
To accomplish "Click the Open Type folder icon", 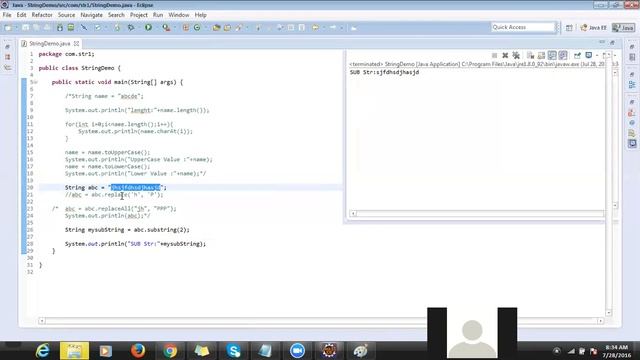I will pos(217,28).
